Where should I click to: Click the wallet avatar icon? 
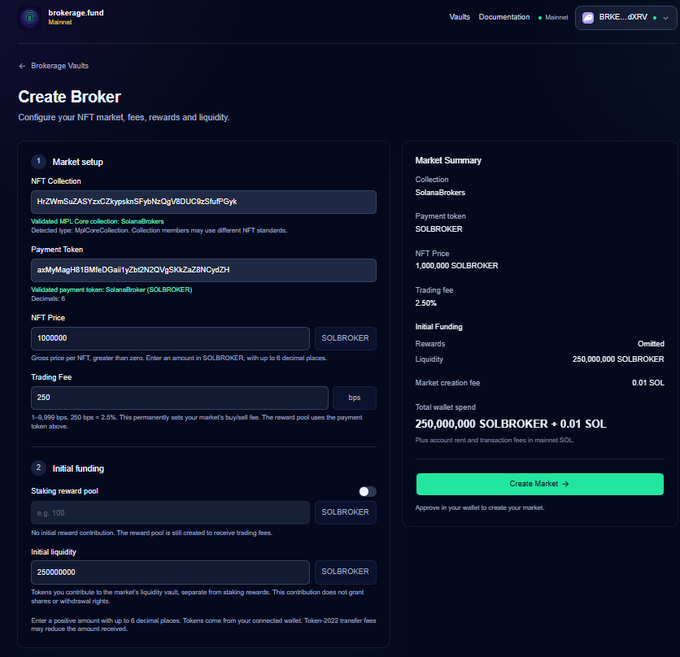point(588,18)
